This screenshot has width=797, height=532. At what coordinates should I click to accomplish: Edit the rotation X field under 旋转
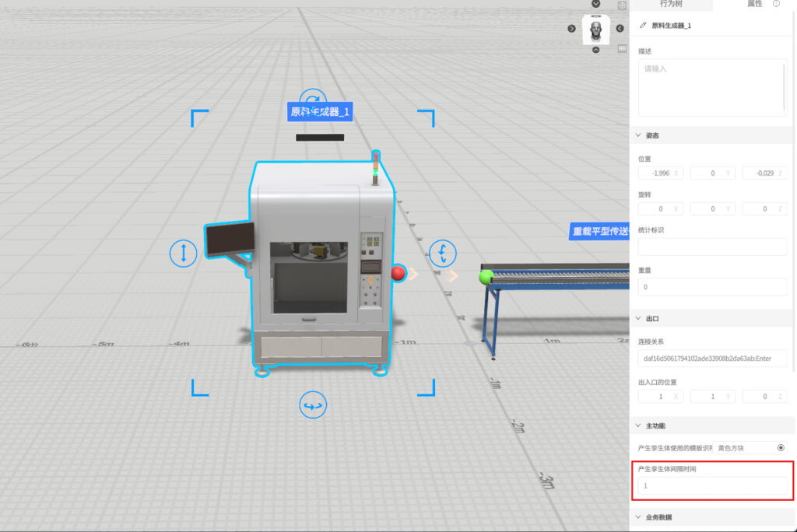tap(660, 209)
